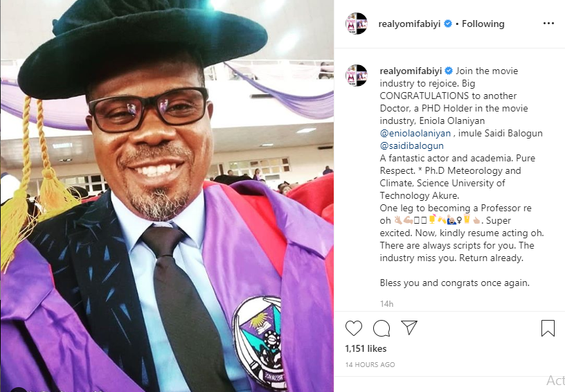Click verified badge next to caption username

pyautogui.click(x=449, y=71)
